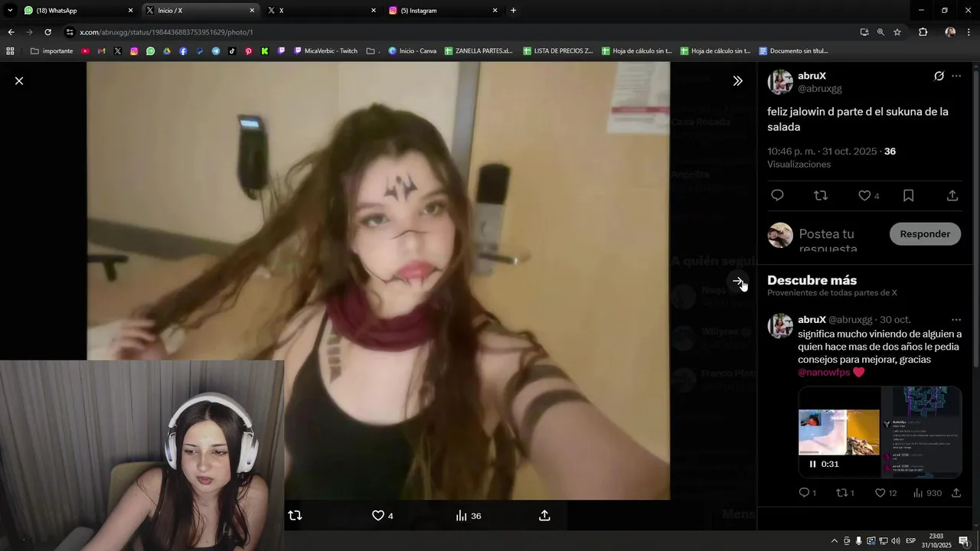
Task: Go to the next photo with the arrow
Action: click(737, 281)
